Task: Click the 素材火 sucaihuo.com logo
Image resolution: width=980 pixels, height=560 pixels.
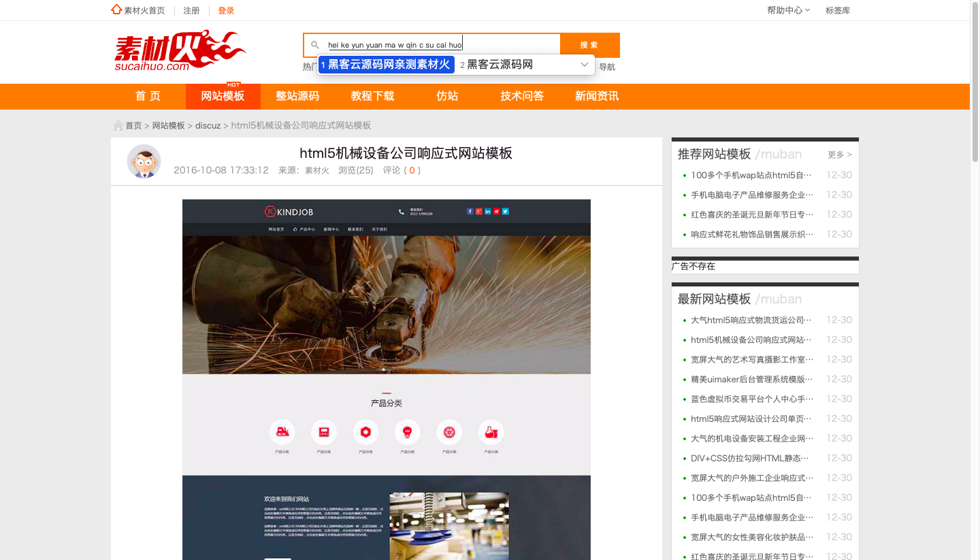Action: [x=180, y=51]
